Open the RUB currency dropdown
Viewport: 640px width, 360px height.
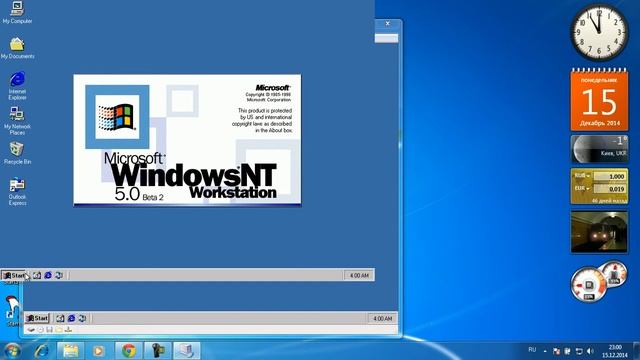582,176
